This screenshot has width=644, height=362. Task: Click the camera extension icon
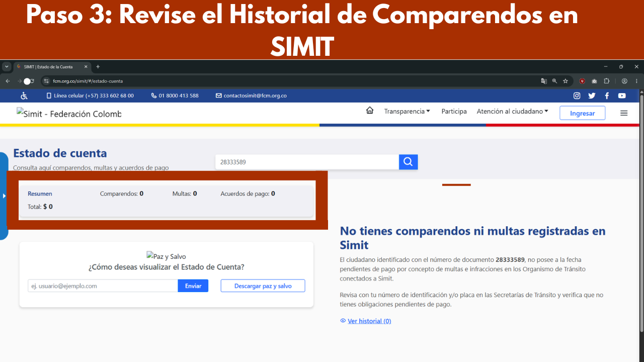coord(594,81)
